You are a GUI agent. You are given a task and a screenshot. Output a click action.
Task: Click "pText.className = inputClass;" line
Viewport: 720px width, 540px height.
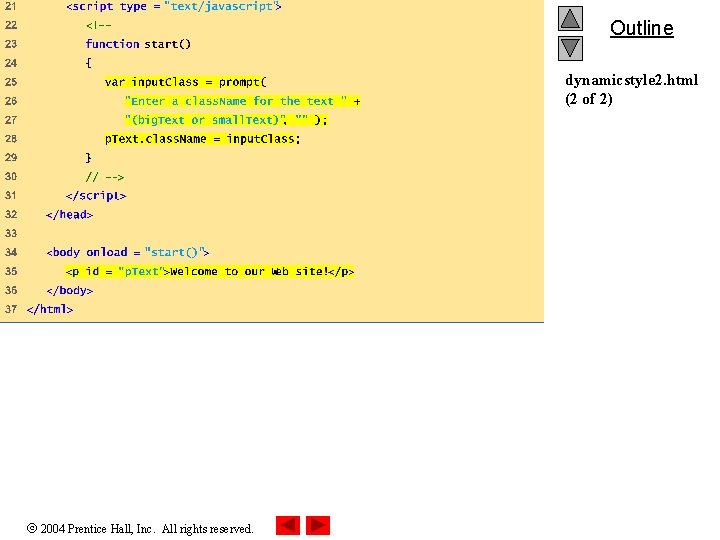[x=202, y=139]
